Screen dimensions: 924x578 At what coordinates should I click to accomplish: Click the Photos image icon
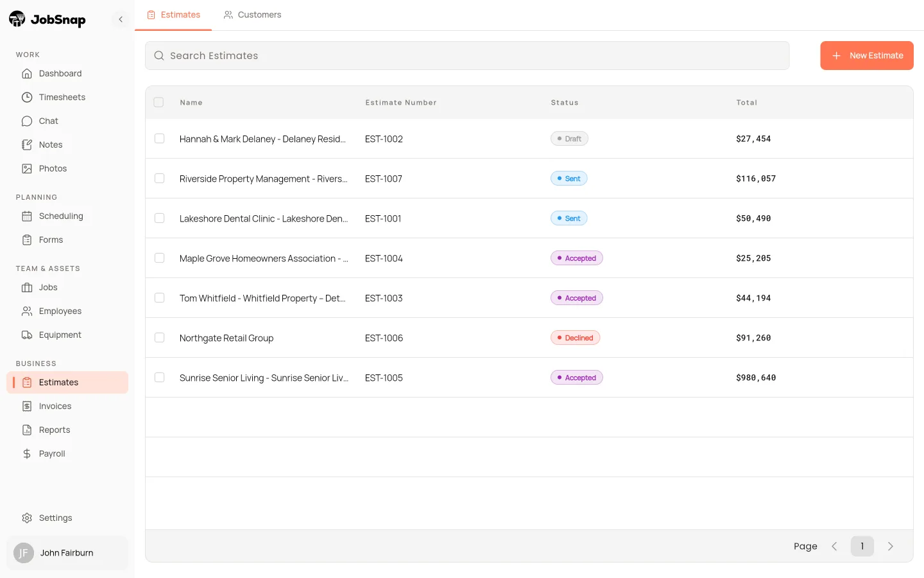(27, 169)
